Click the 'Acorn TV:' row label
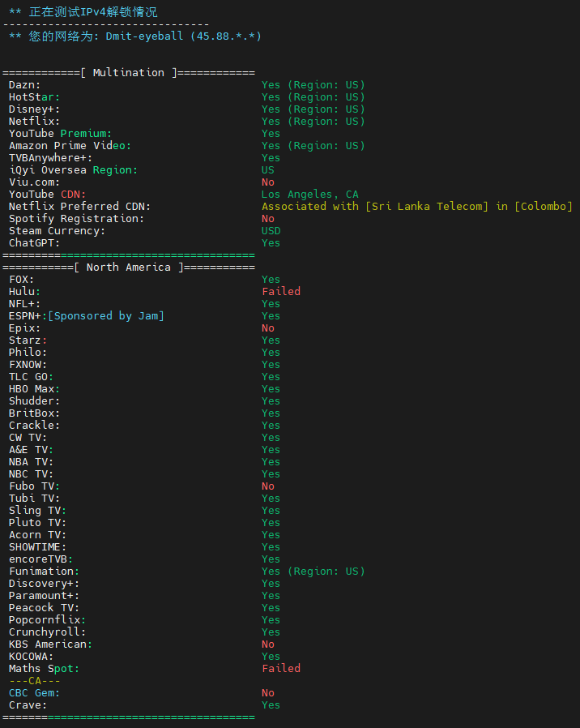 coord(37,535)
